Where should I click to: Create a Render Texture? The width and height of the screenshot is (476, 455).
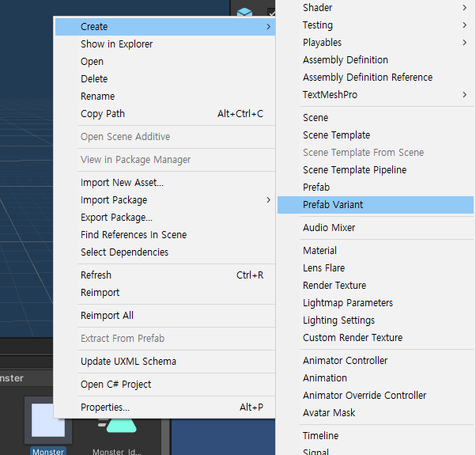376,286
